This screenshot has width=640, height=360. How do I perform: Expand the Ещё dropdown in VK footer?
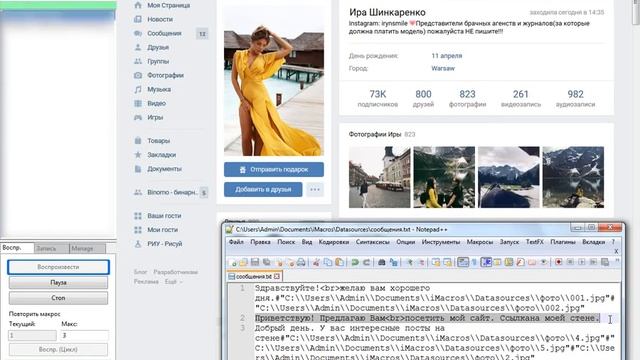[173, 282]
